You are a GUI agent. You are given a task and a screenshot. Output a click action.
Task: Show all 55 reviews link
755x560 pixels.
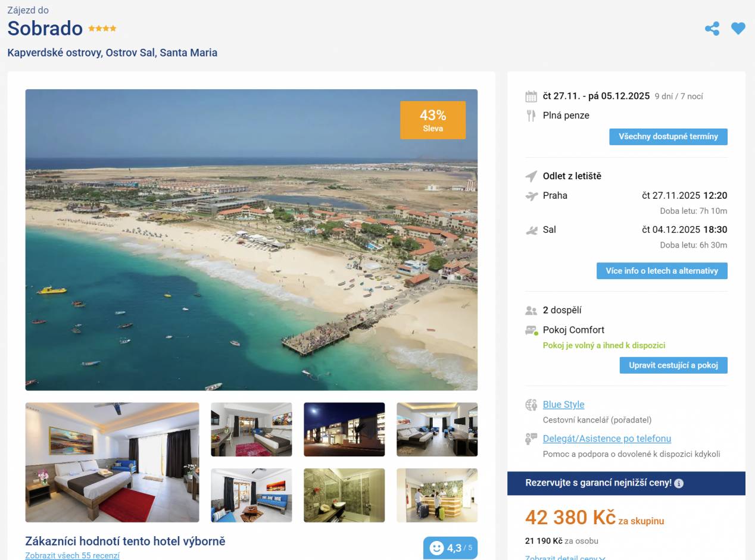pyautogui.click(x=72, y=556)
